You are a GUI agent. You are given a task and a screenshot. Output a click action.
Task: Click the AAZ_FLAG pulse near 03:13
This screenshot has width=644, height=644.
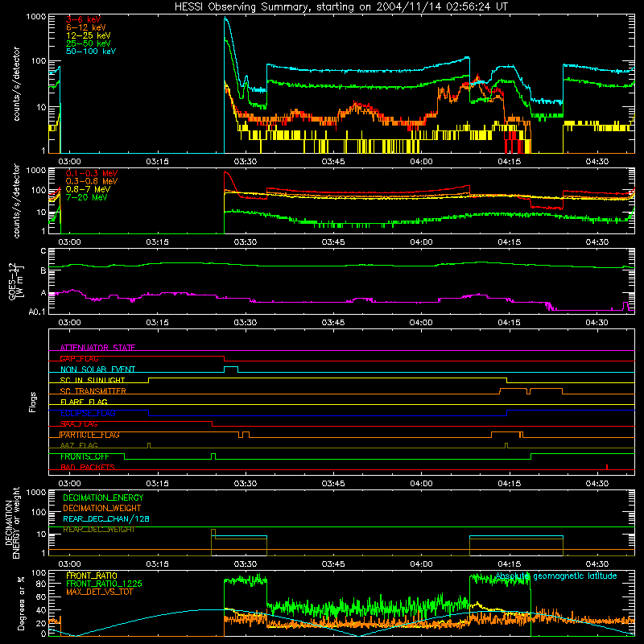point(149,445)
